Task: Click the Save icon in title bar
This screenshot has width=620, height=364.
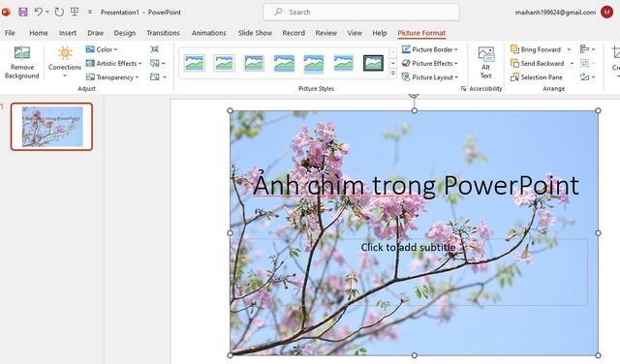Action: (x=23, y=12)
